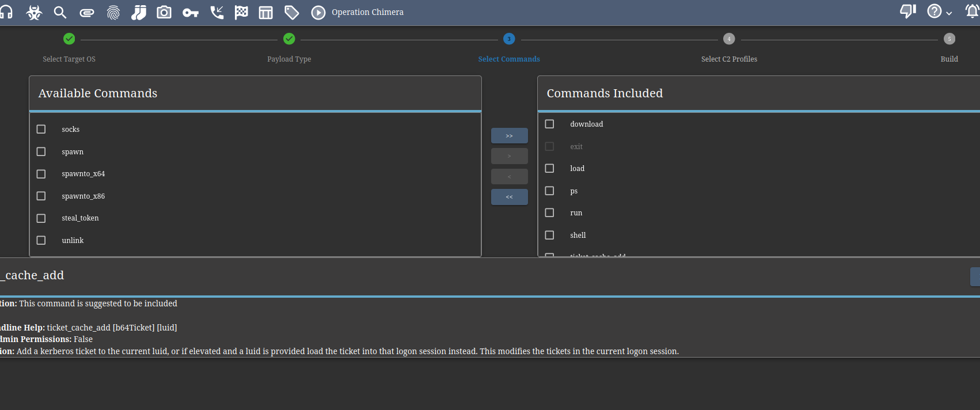Check the socks command checkbox
The width and height of the screenshot is (980, 410).
pyautogui.click(x=41, y=129)
